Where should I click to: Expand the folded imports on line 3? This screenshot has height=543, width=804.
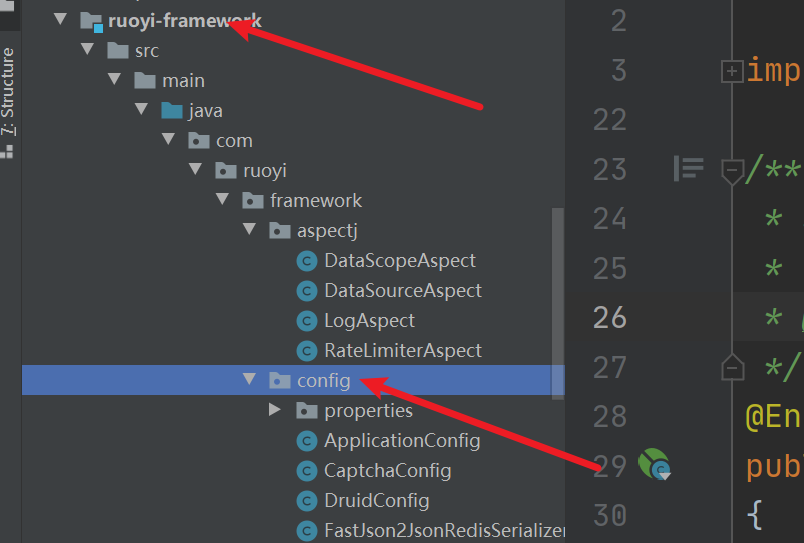pyautogui.click(x=732, y=71)
